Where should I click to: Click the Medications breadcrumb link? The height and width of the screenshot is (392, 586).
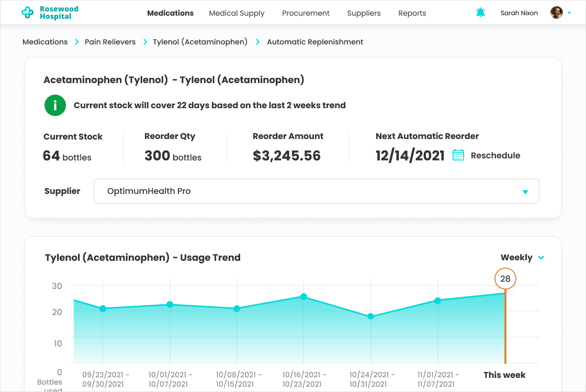click(45, 42)
